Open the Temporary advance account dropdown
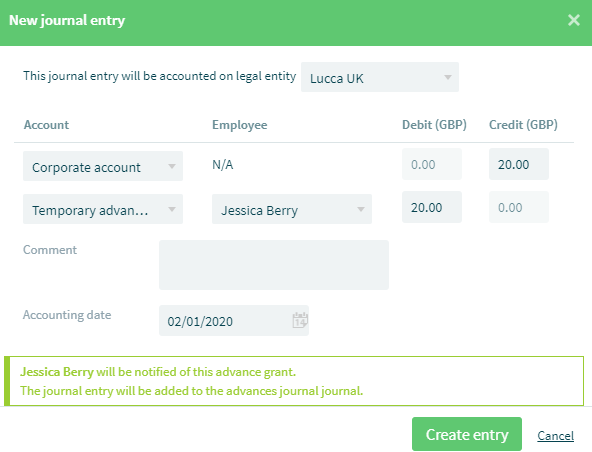The image size is (592, 452). (x=103, y=209)
